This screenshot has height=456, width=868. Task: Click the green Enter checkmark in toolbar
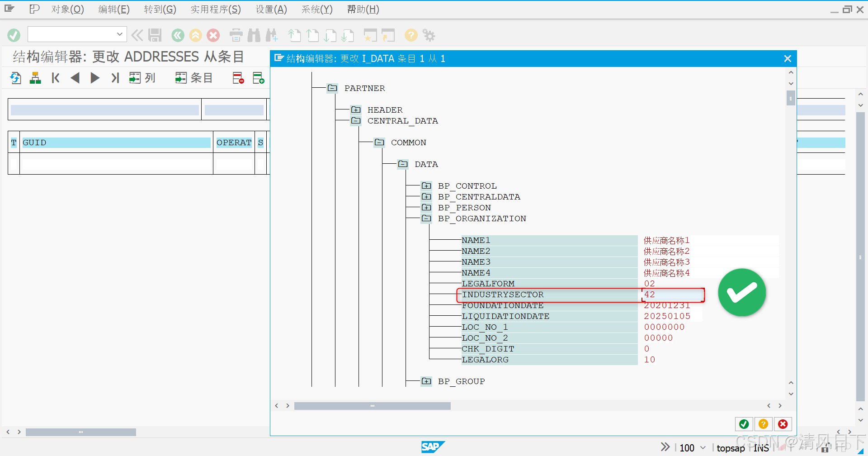tap(14, 35)
